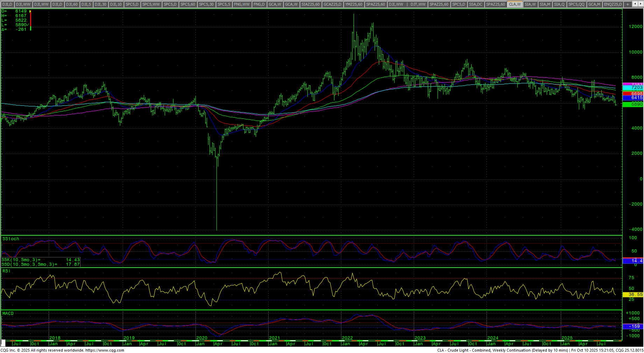
Task: Click the MACD study label
Action: click(8, 313)
